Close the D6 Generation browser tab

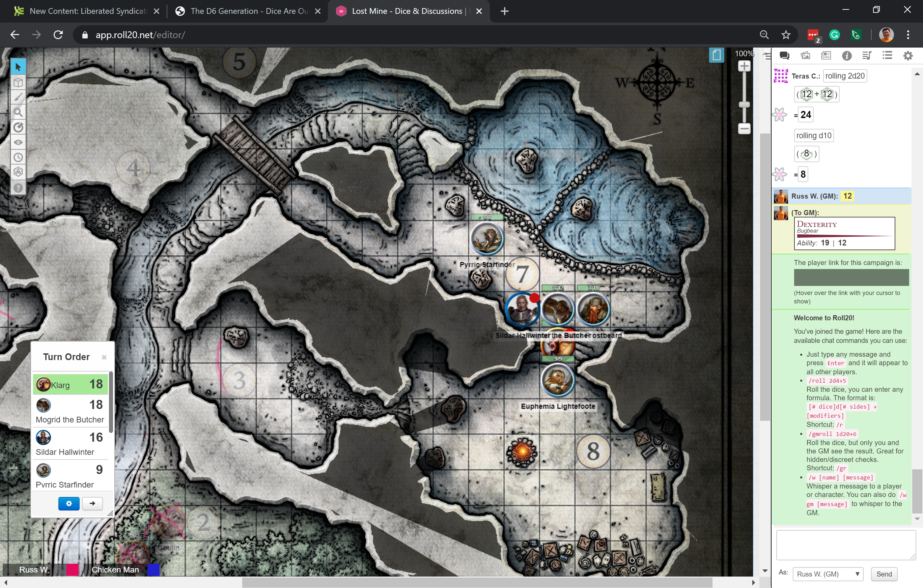pyautogui.click(x=317, y=11)
